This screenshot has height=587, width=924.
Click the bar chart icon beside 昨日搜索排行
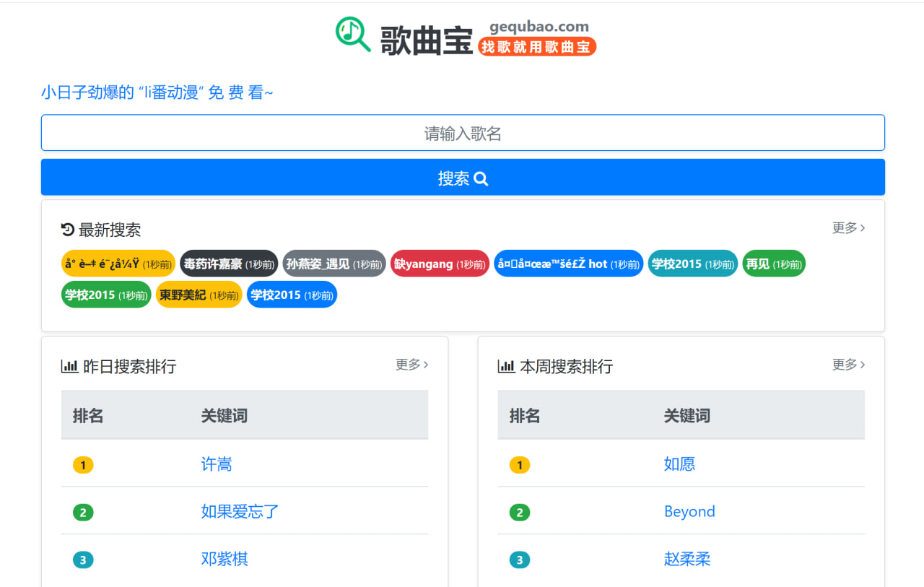click(x=69, y=366)
